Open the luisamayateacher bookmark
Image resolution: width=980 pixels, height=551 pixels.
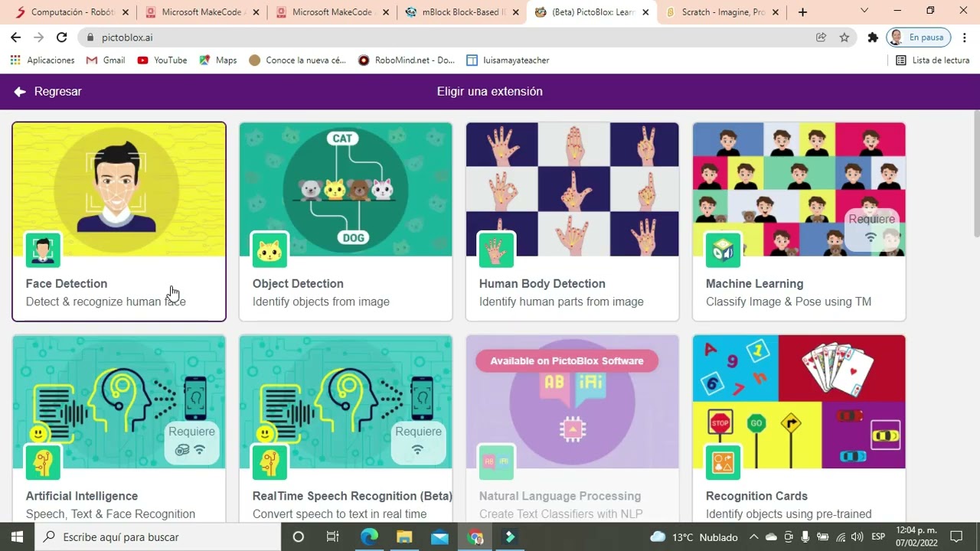508,60
